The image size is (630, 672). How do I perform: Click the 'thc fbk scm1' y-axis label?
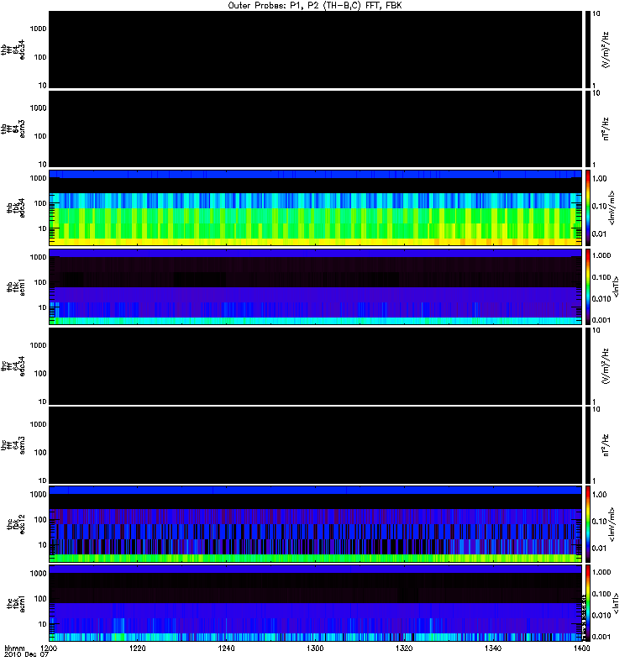click(x=16, y=603)
